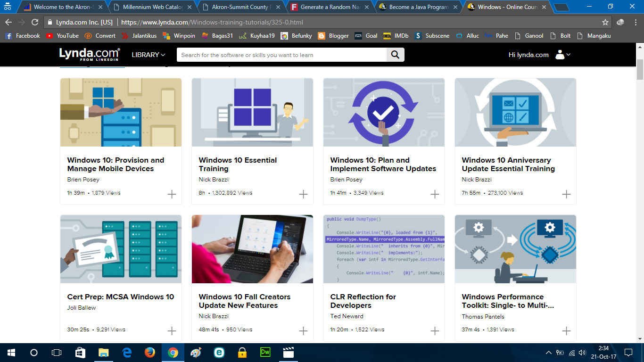Open CLR Reflection code thumbnail
The width and height of the screenshot is (644, 362).
(x=384, y=249)
